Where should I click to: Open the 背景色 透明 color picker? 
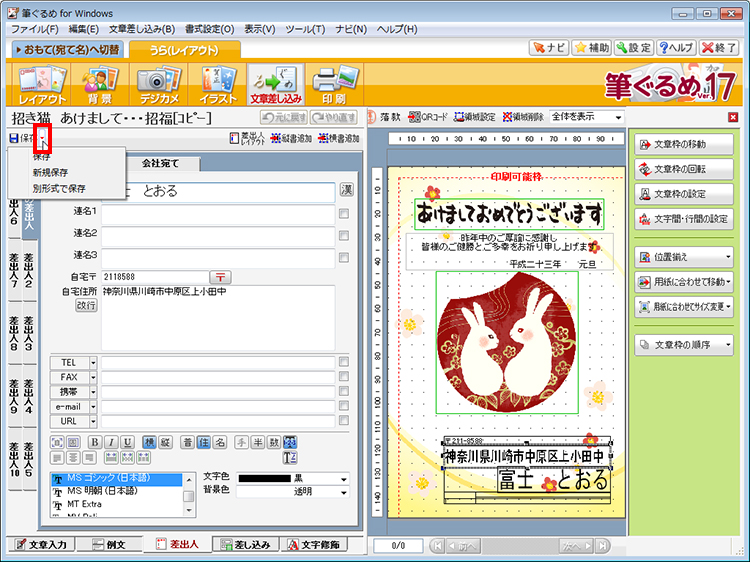293,491
